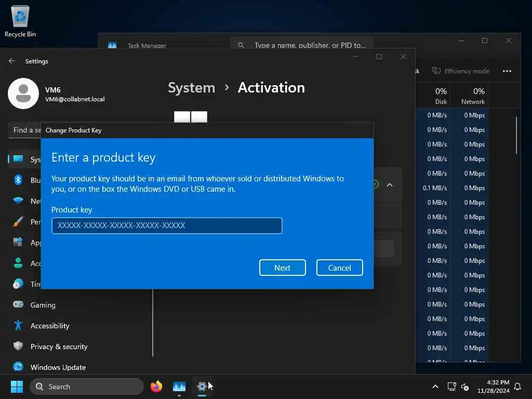Select the System icon in Settings sidebar
Viewport: 532px width, 399px height.
(18, 159)
